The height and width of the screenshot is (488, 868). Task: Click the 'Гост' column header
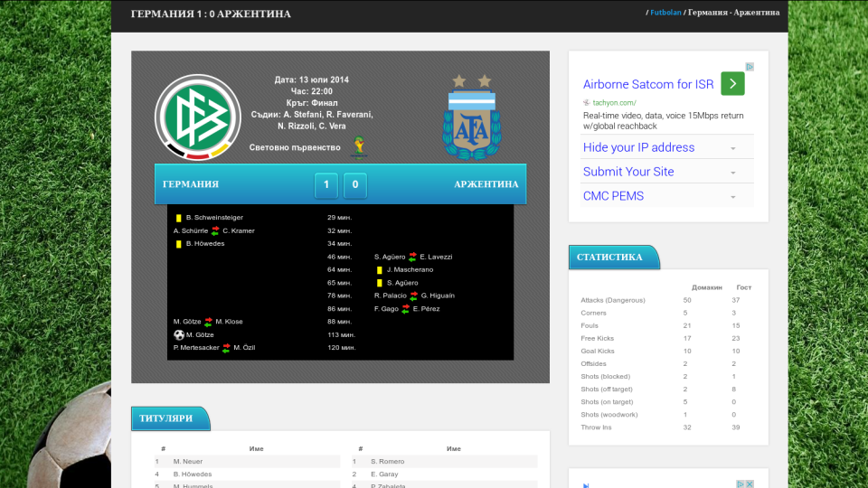click(x=743, y=287)
